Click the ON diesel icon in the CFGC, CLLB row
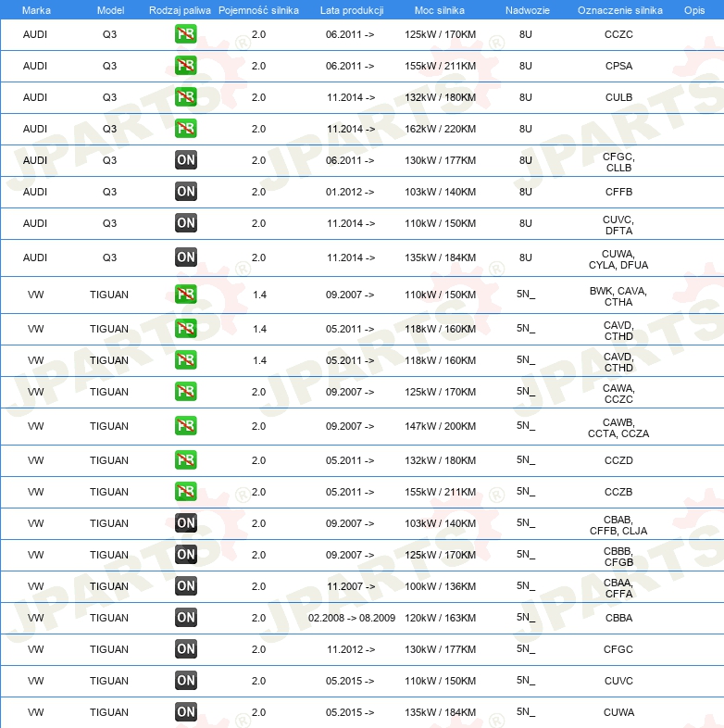Image resolution: width=724 pixels, height=728 pixels. click(186, 160)
